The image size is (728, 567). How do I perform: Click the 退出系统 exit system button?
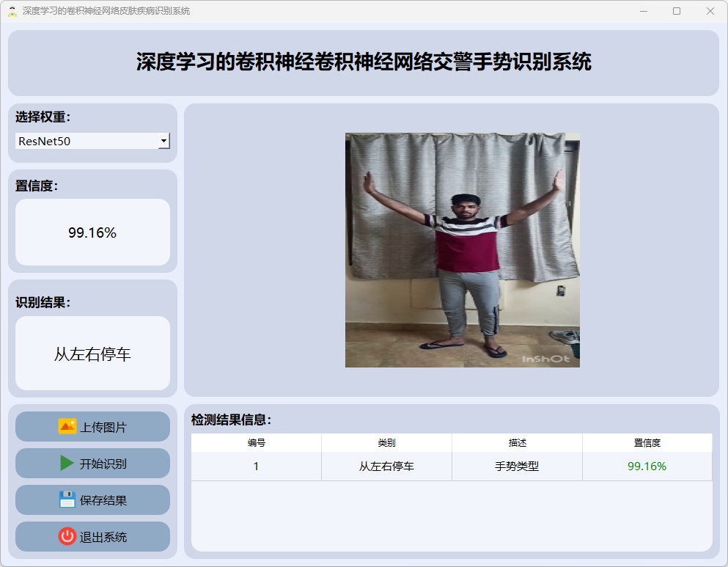click(93, 537)
